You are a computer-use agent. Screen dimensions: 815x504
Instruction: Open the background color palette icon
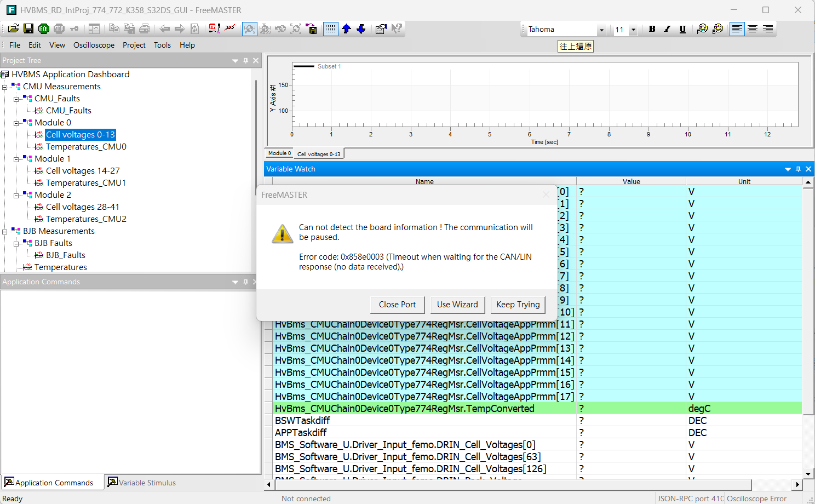(718, 29)
